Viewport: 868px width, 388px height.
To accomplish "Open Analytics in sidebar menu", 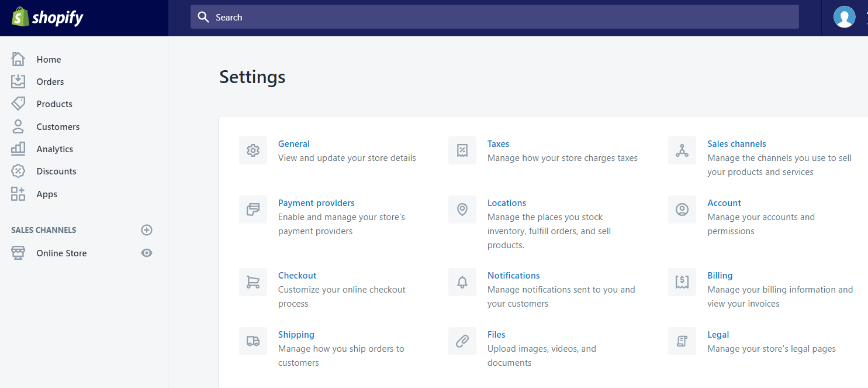I will coord(55,149).
